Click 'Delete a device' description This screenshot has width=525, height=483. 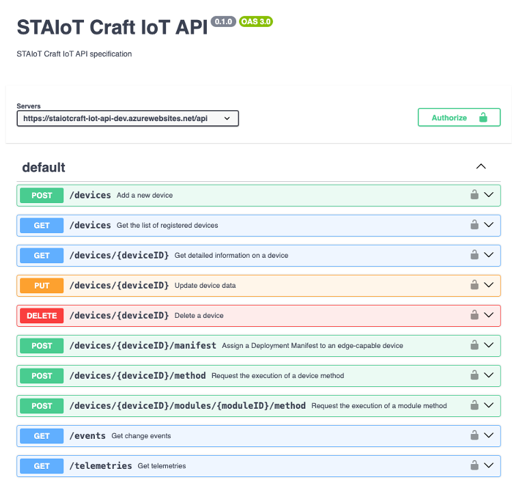[199, 316]
